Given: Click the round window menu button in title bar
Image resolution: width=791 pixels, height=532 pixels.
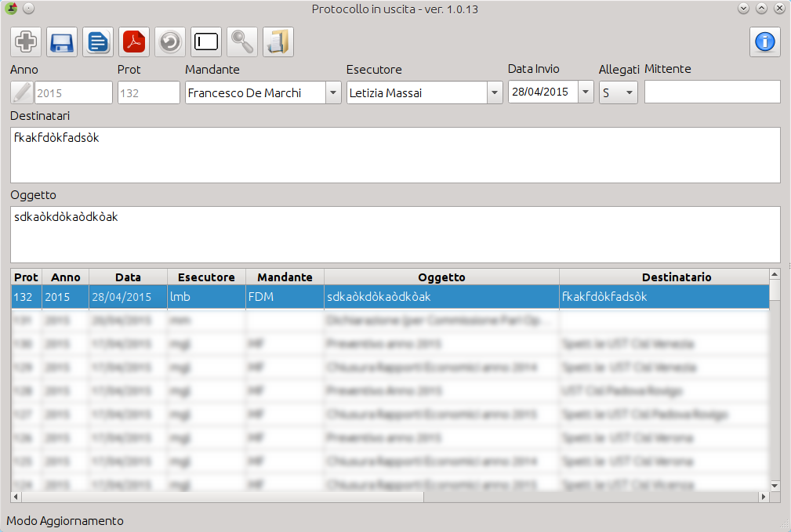Looking at the screenshot, I should click(29, 9).
